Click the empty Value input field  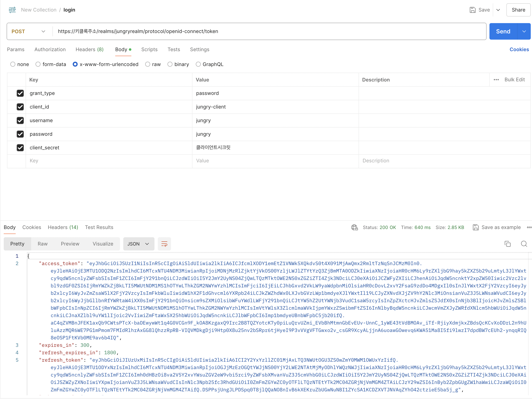click(x=275, y=161)
